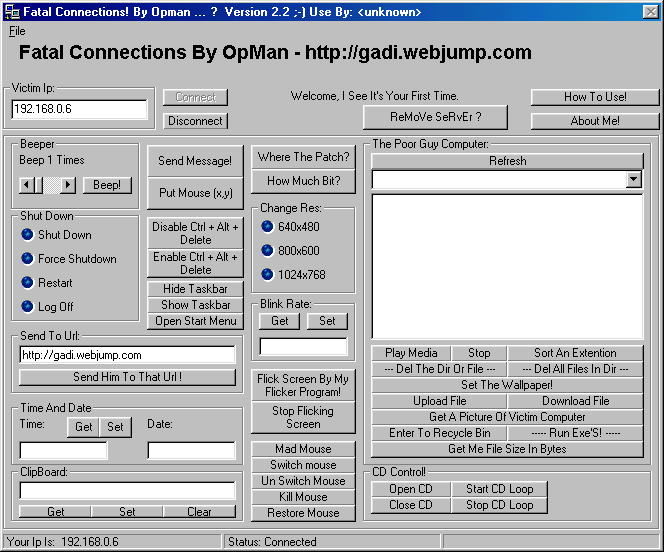Image resolution: width=664 pixels, height=552 pixels.
Task: Click the Refresh button for file list
Action: pos(507,161)
